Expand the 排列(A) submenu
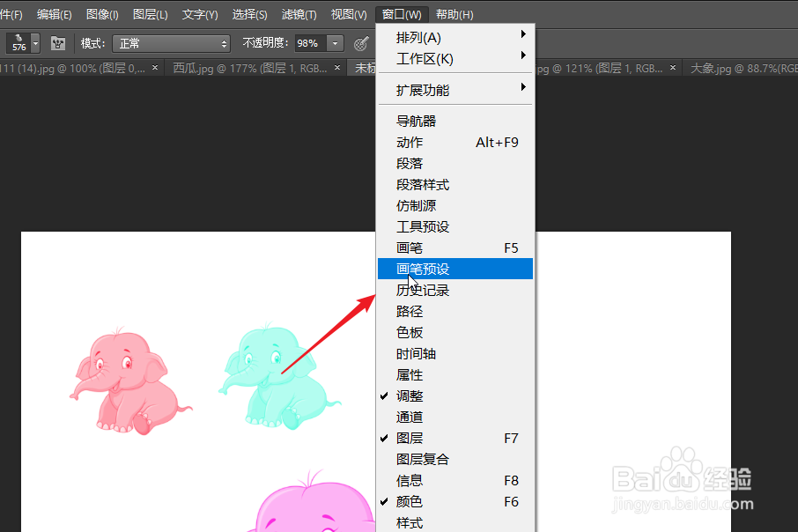Screen dimensions: 798x532 pos(455,38)
